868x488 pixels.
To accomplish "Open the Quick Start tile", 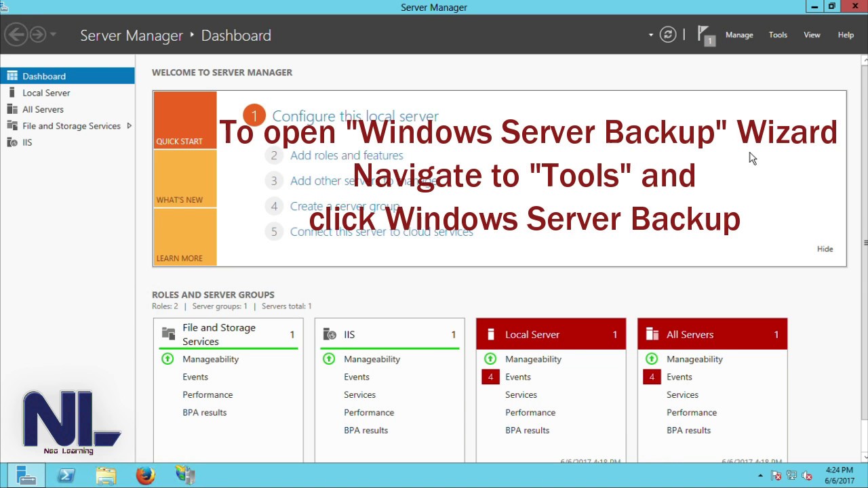I will (x=185, y=120).
